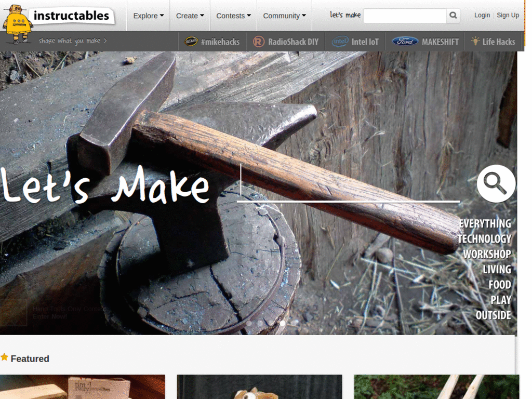The height and width of the screenshot is (399, 532).
Task: Expand the Contests dropdown menu
Action: [233, 16]
